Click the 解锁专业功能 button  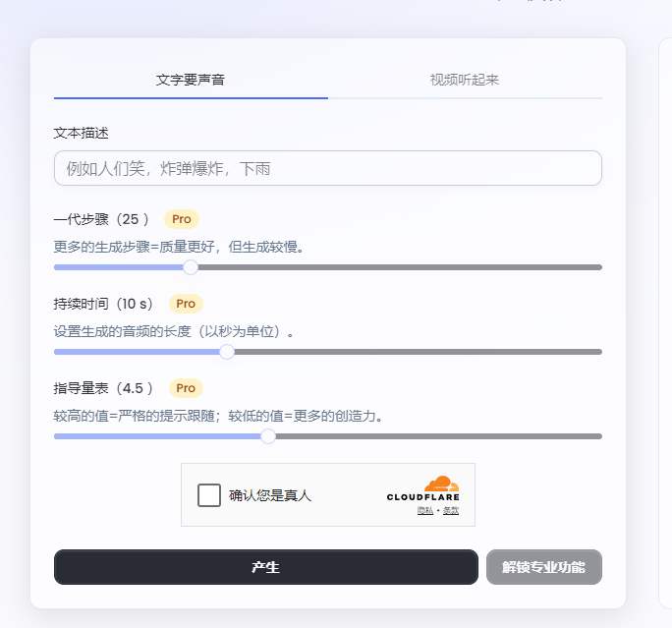[x=544, y=567]
